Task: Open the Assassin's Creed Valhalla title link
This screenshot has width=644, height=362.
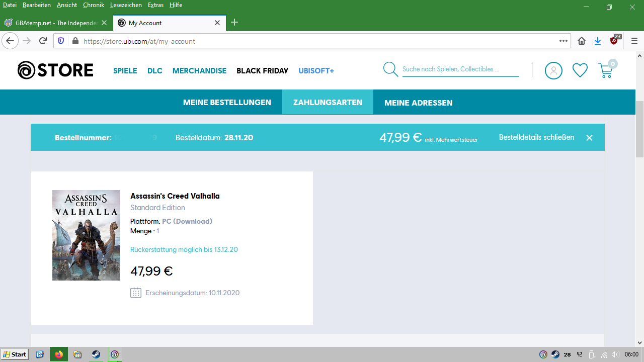Action: [x=175, y=196]
